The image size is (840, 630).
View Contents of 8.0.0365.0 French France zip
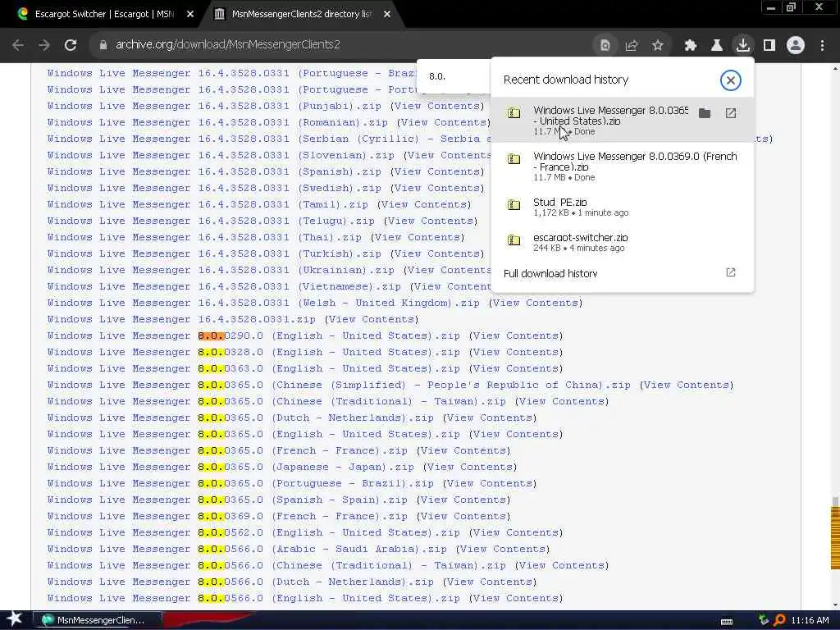coord(463,450)
